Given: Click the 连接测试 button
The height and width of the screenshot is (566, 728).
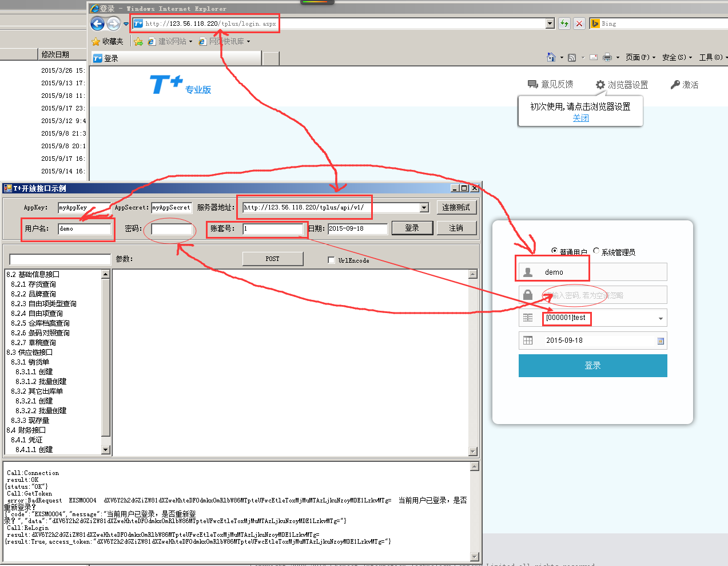Looking at the screenshot, I should point(456,207).
